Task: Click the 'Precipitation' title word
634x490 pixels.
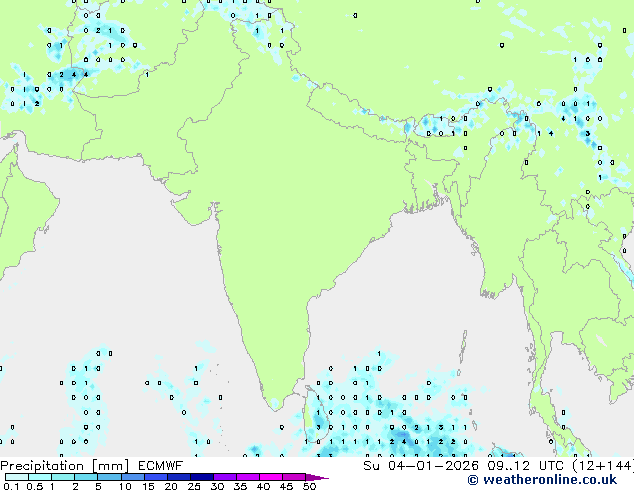Action: pyautogui.click(x=42, y=466)
